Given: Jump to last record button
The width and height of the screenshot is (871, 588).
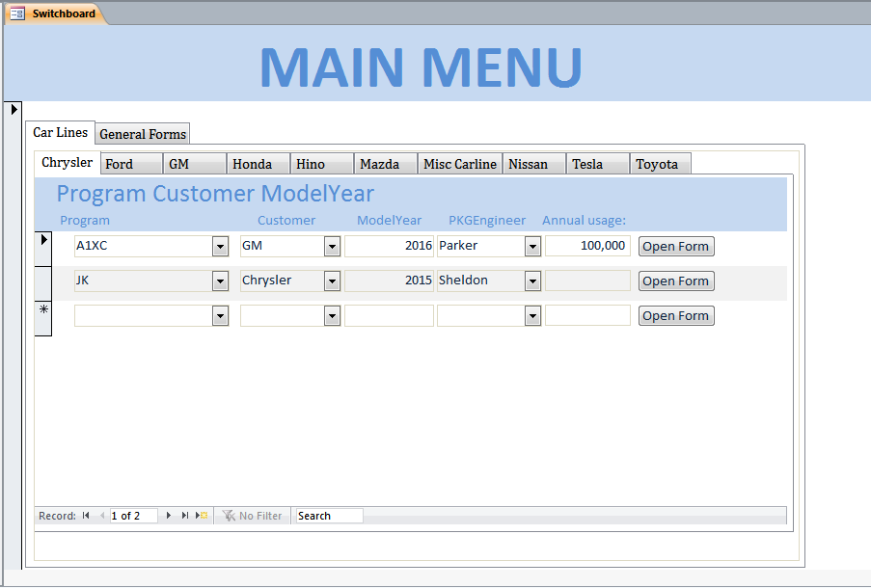Looking at the screenshot, I should click(184, 516).
